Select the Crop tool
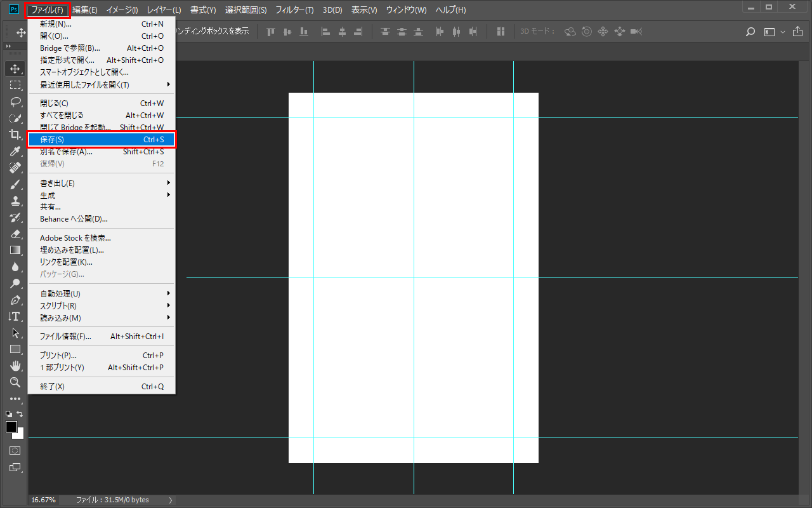 15,135
